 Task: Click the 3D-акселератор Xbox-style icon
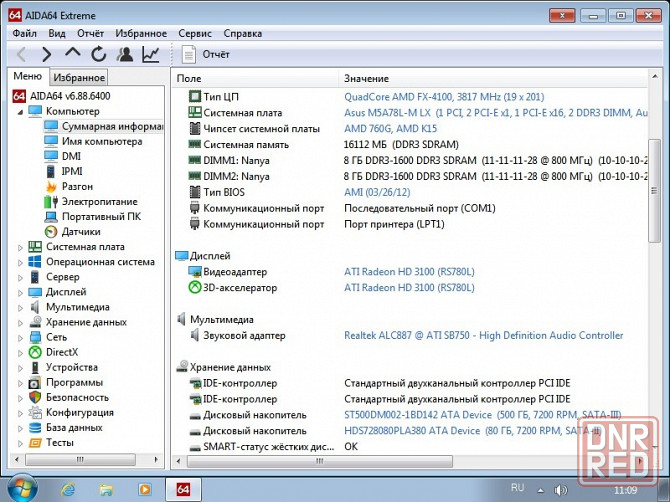tap(195, 288)
